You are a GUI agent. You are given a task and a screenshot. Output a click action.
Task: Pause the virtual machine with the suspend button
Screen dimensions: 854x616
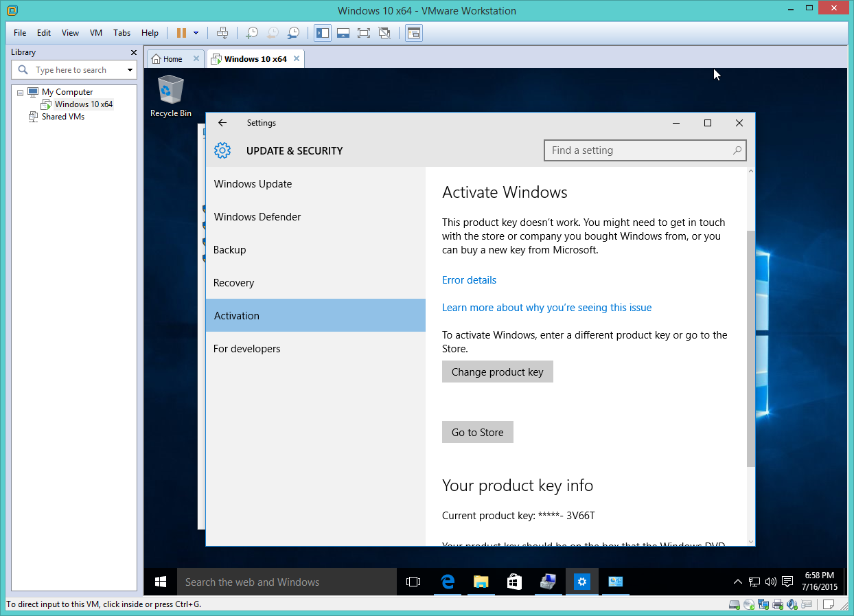tap(181, 33)
